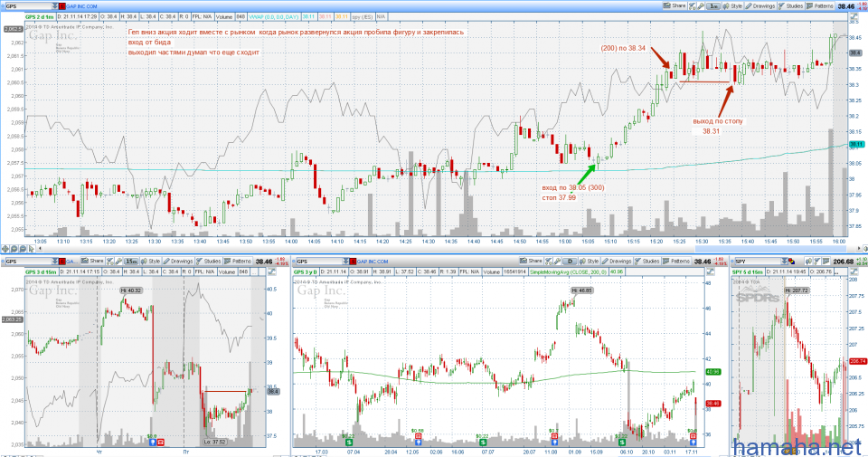Click spy (/ES) comparison label in top chart
This screenshot has height=457, width=868.
pos(363,16)
